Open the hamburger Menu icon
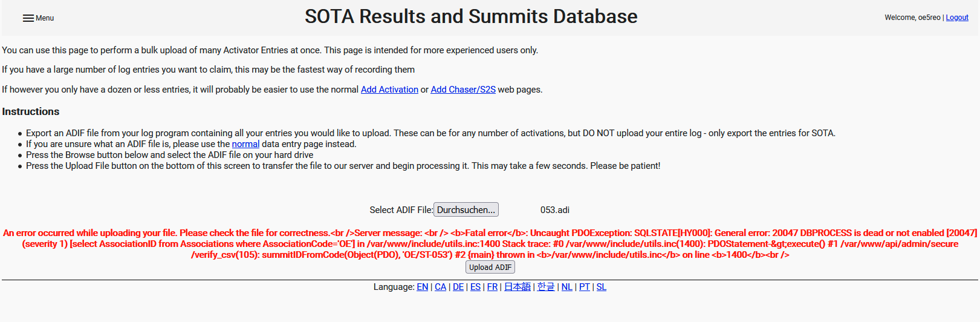 [x=28, y=18]
